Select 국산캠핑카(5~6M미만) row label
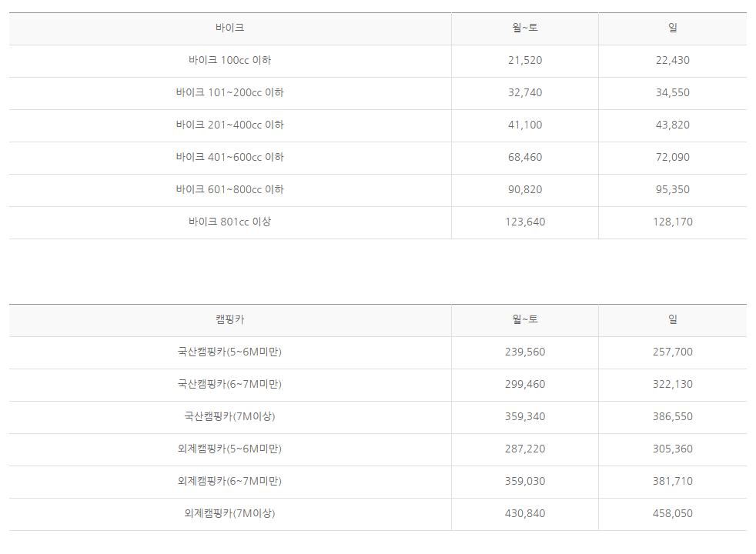The height and width of the screenshot is (554, 756). tap(230, 352)
